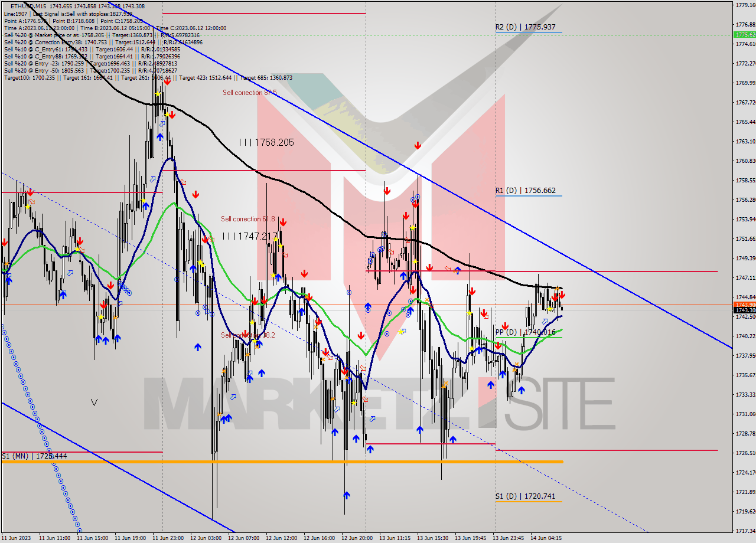This screenshot has height=543, width=756.
Task: Select the 'Sell %20 @ Entry -23' row
Action: coord(90,63)
